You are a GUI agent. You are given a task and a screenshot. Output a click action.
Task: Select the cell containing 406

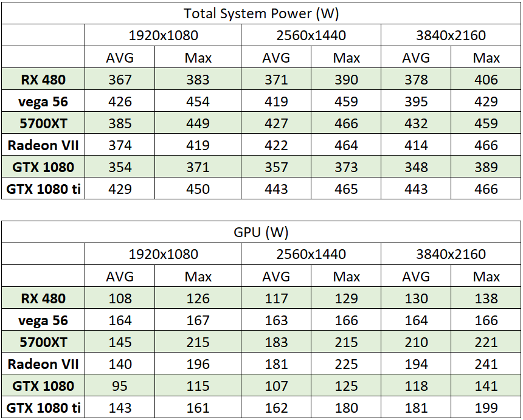[x=486, y=80]
